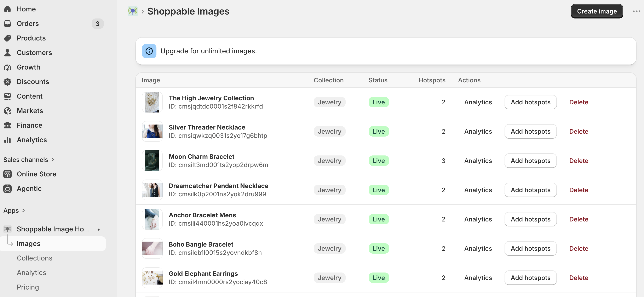Screen dimensions: 644x297
Task: Click the Hotspots column header
Action: coord(432,80)
